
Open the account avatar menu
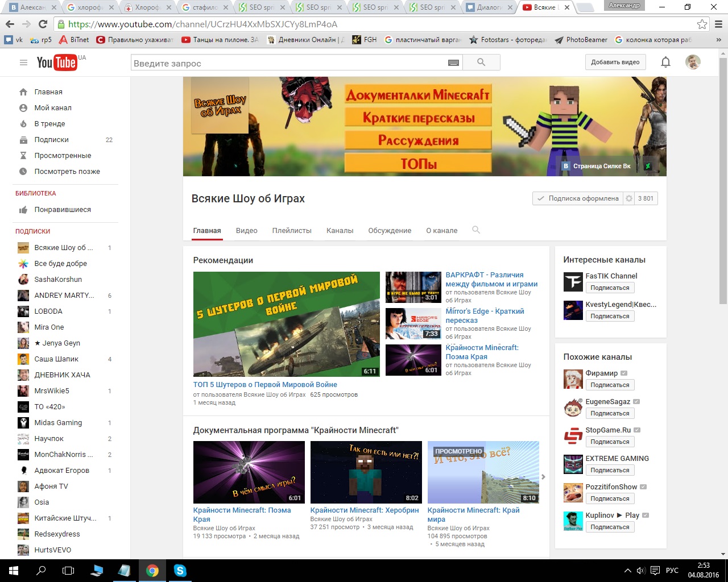pyautogui.click(x=693, y=62)
